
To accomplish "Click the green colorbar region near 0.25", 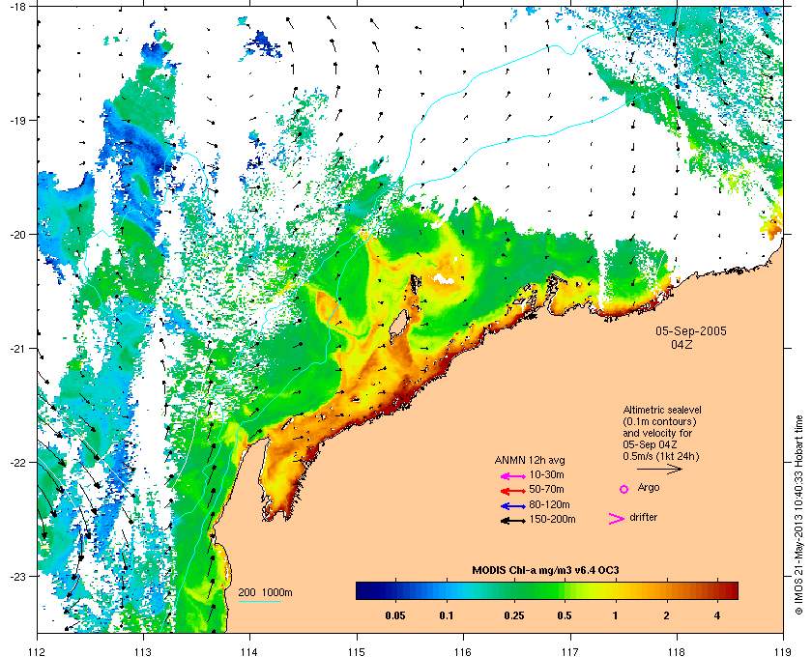I will pos(514,590).
